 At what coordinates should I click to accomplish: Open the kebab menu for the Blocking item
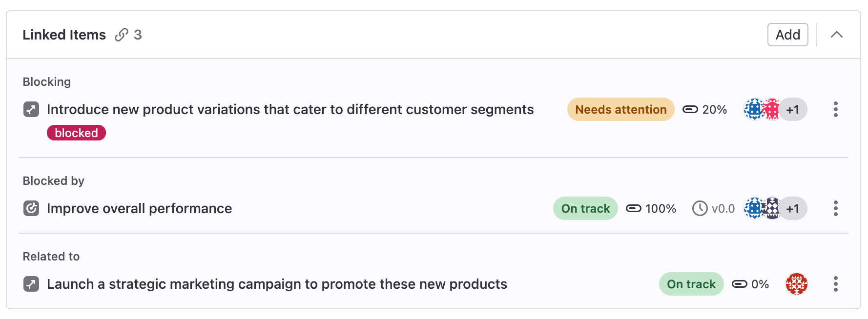835,109
